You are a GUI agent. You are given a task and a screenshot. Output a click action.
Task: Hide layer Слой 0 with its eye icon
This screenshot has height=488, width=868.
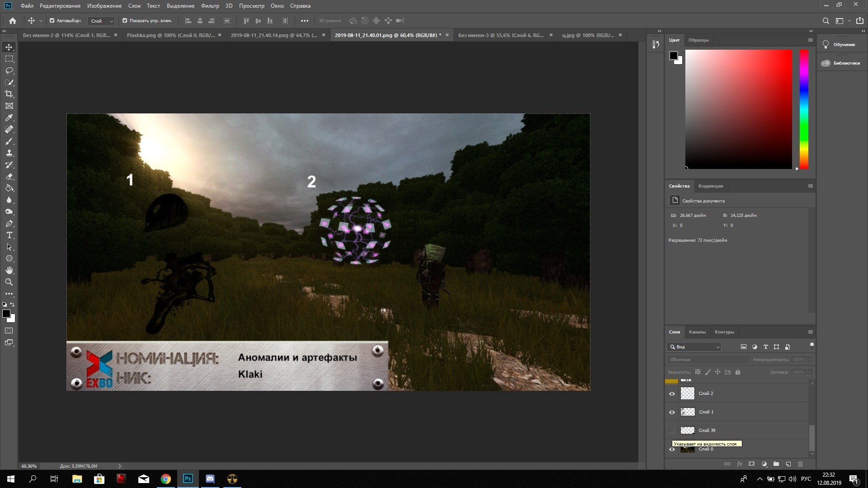pos(672,449)
